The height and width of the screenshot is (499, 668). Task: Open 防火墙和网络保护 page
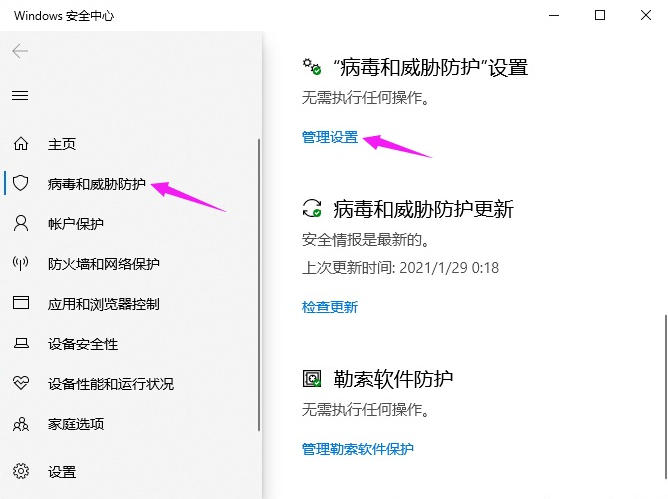pos(103,264)
